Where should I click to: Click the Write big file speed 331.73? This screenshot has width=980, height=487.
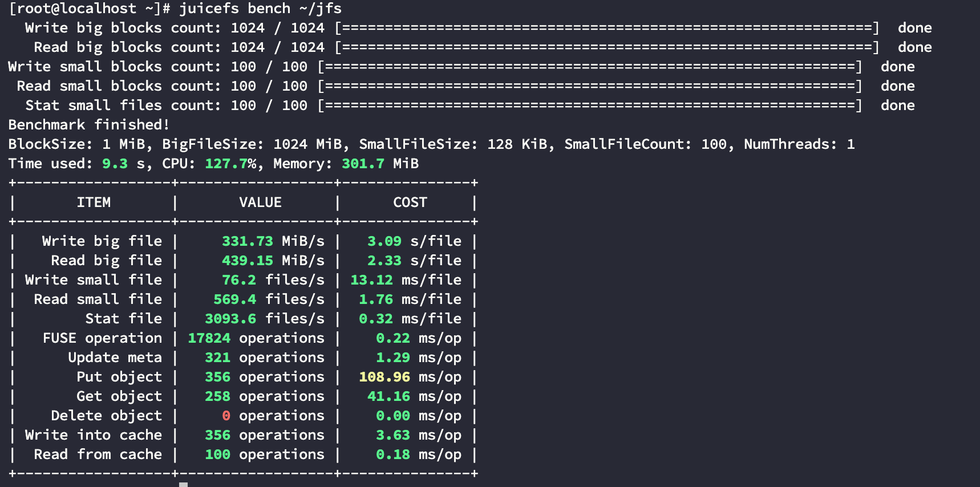(x=247, y=241)
